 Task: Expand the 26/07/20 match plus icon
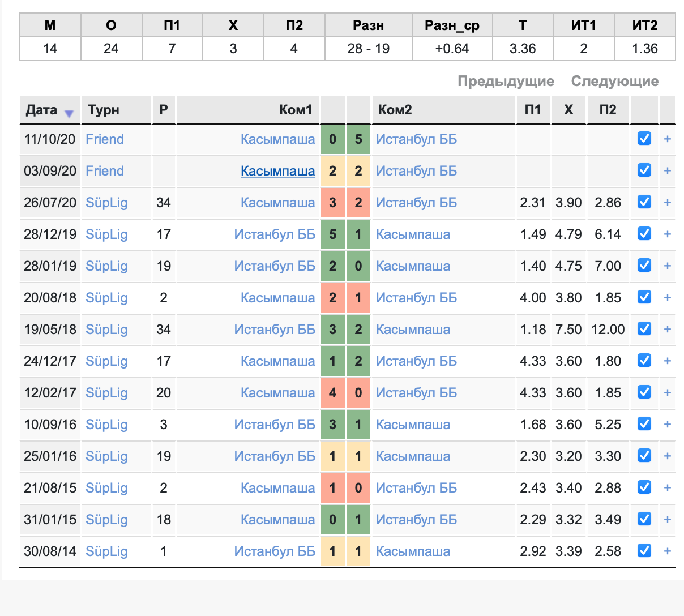[x=668, y=203]
